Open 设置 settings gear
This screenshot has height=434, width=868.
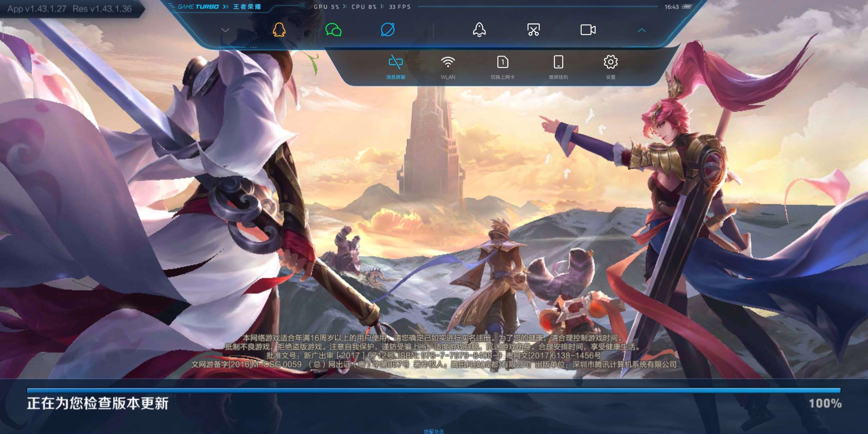pyautogui.click(x=611, y=67)
